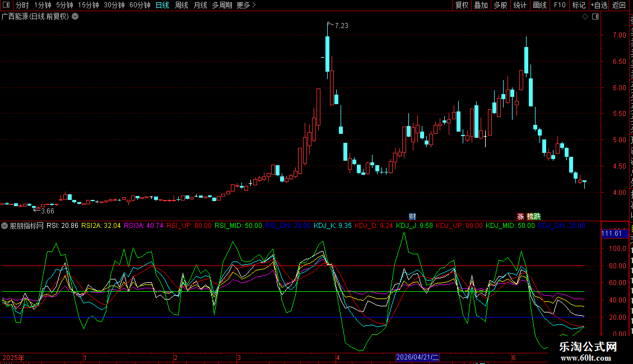Click the 2025年 label on timeline
The image size is (633, 364).
13,357
